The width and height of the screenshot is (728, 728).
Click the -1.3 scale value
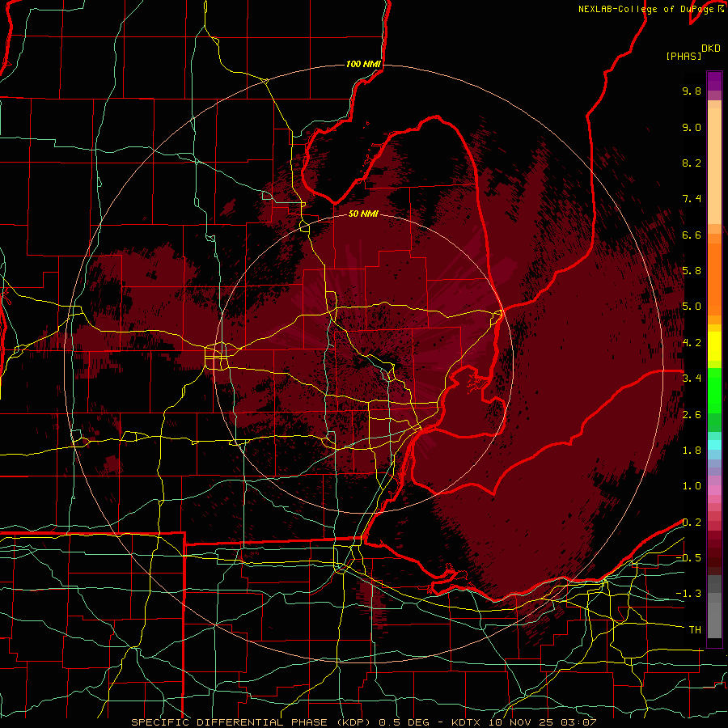[688, 594]
